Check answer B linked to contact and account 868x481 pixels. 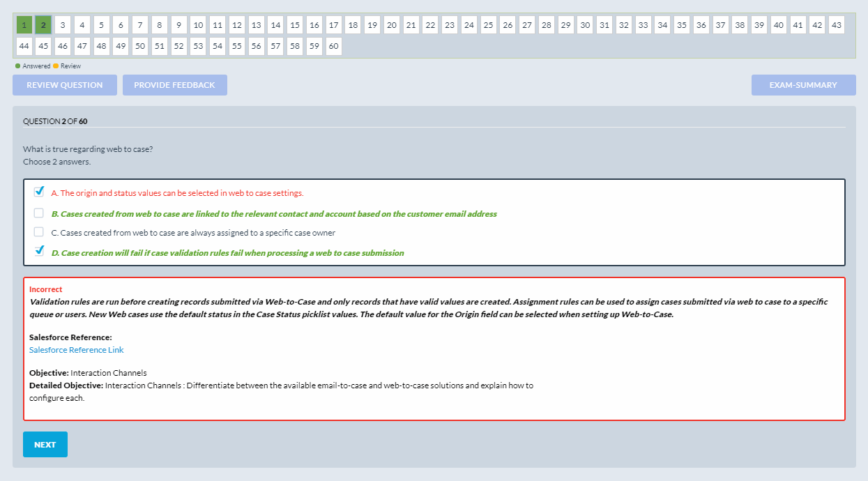(39, 213)
